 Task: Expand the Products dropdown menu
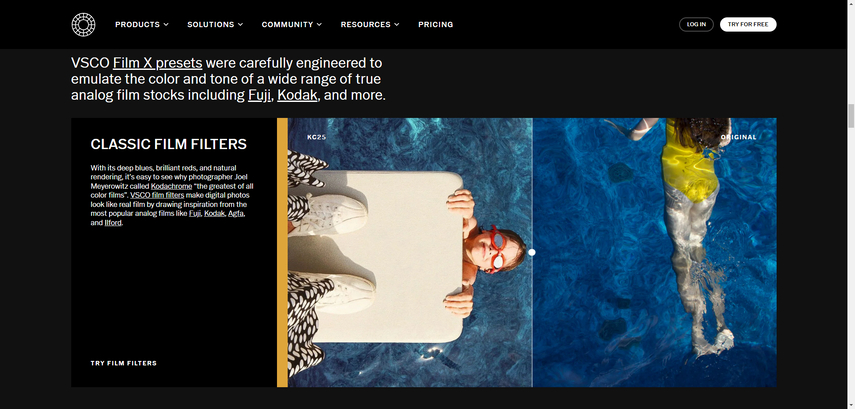pos(142,25)
